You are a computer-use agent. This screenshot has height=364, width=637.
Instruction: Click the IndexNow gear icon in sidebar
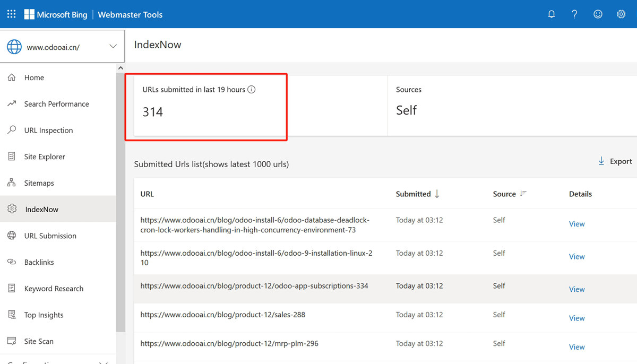[12, 209]
